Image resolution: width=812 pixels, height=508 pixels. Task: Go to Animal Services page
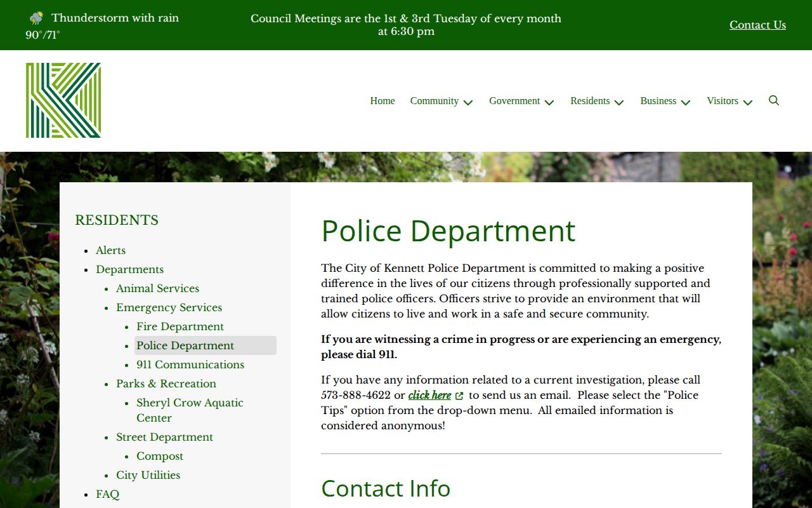(158, 288)
